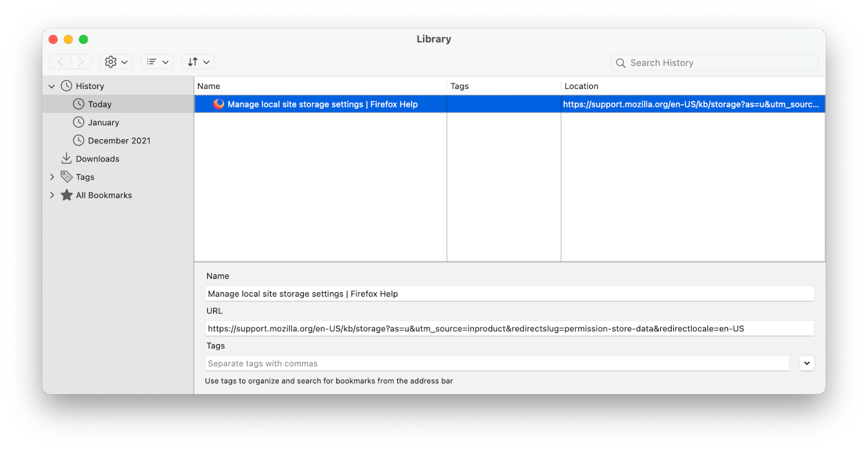Select December 2021 history folder
Viewport: 868px width, 450px height.
click(x=119, y=140)
